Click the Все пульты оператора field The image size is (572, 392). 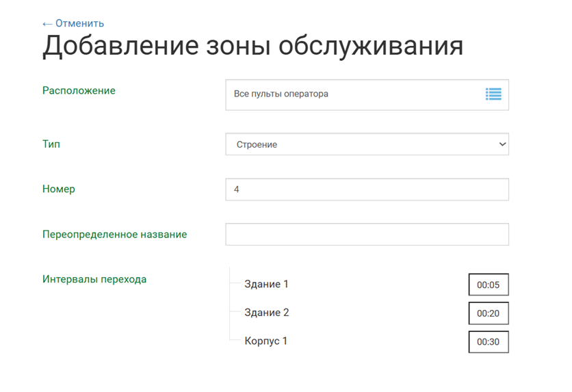tap(349, 94)
